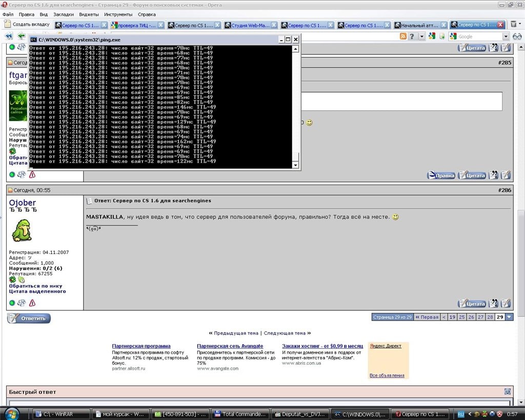Click the Цитата button in post #286

(x=472, y=304)
